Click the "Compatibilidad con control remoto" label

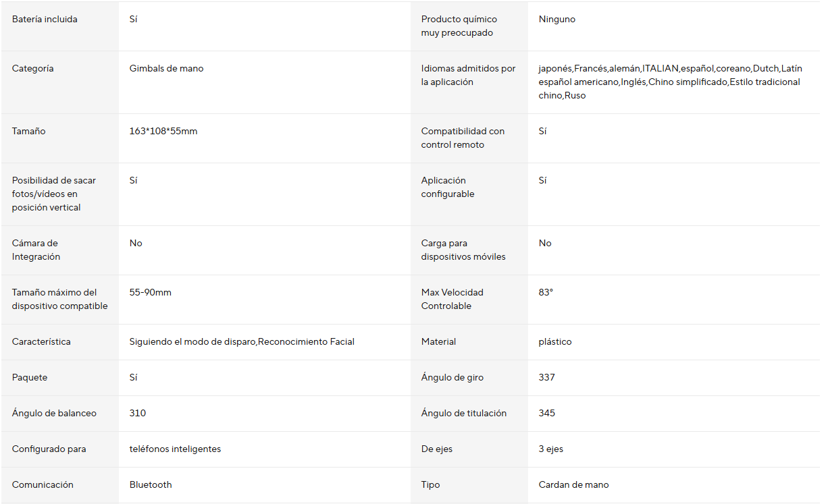pyautogui.click(x=463, y=138)
